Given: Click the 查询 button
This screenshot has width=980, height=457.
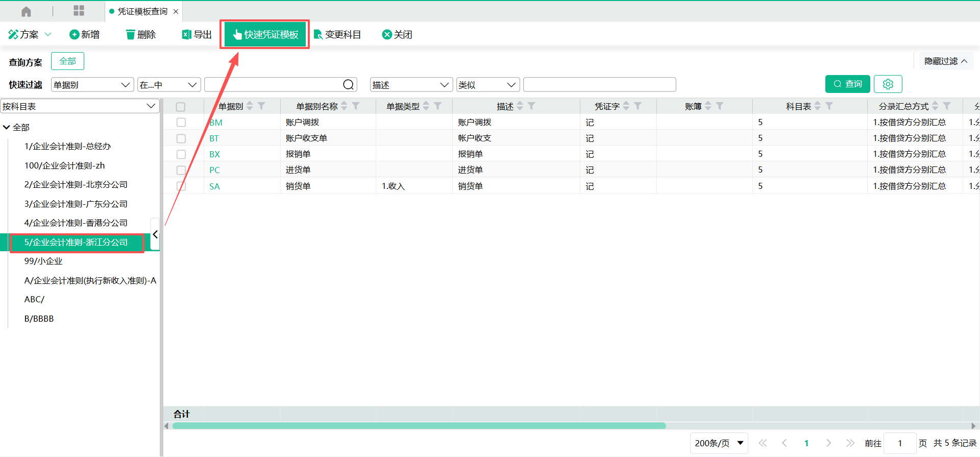Looking at the screenshot, I should (847, 84).
